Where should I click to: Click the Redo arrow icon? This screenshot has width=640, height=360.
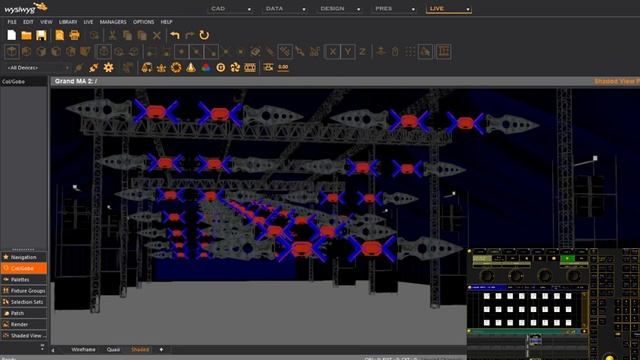(189, 36)
